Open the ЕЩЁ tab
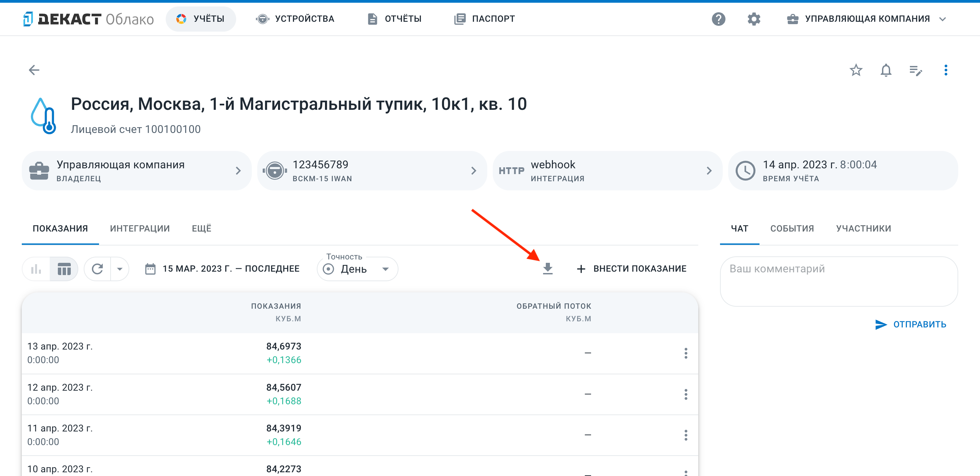 pyautogui.click(x=201, y=228)
